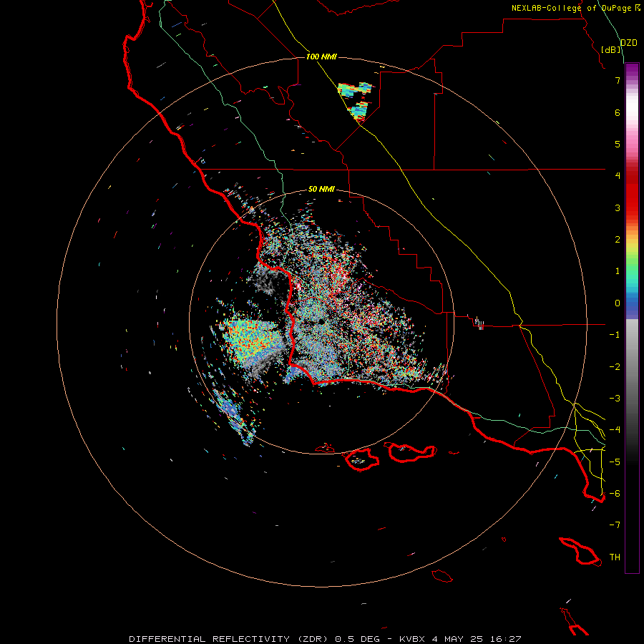Image resolution: width=644 pixels, height=644 pixels.
Task: Click the 5 value on the scale
Action: pyautogui.click(x=618, y=145)
